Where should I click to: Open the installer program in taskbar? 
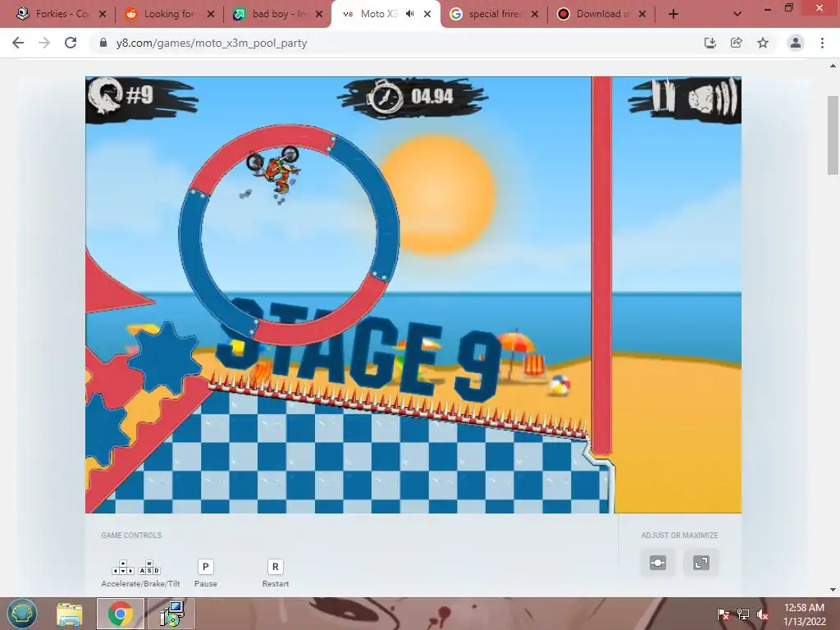coord(171,614)
